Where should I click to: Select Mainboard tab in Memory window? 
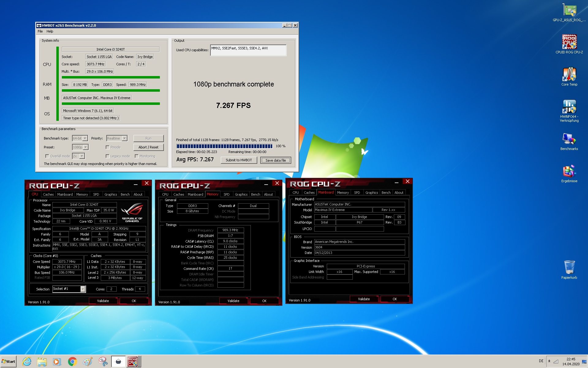point(195,194)
